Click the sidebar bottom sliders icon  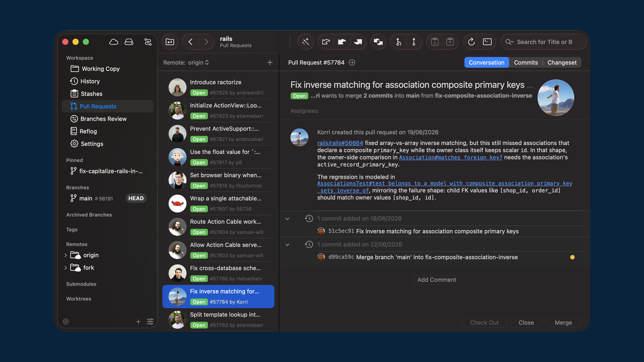(150, 322)
